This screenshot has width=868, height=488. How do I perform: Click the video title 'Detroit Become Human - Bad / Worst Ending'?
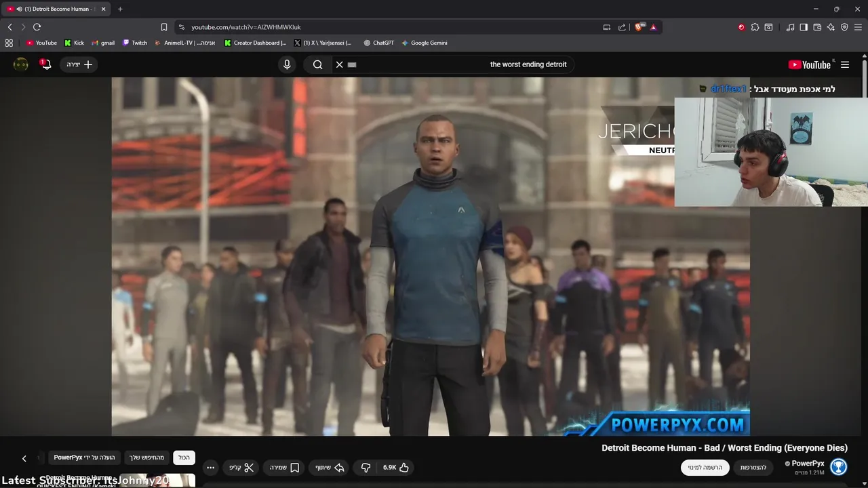click(x=724, y=448)
